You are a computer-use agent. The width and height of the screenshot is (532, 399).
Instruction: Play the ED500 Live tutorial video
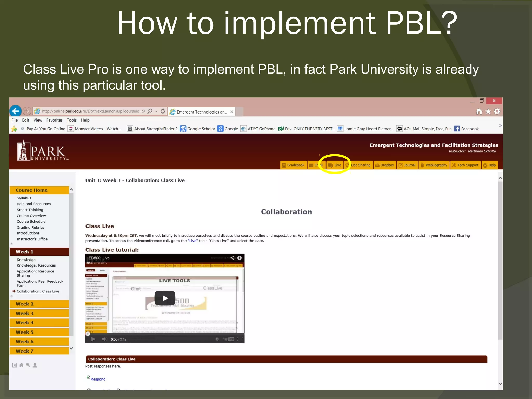[x=165, y=298]
